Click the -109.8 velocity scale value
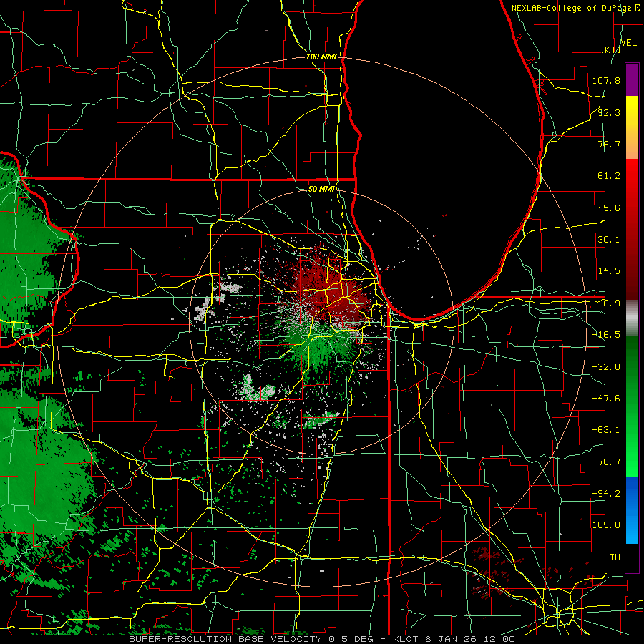Image resolution: width=644 pixels, height=644 pixels. point(603,525)
